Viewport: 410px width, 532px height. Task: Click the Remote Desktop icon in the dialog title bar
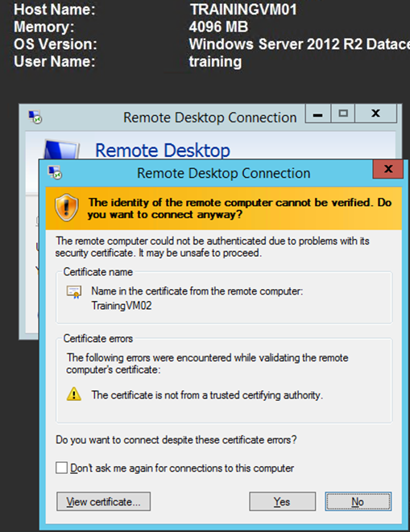(55, 172)
